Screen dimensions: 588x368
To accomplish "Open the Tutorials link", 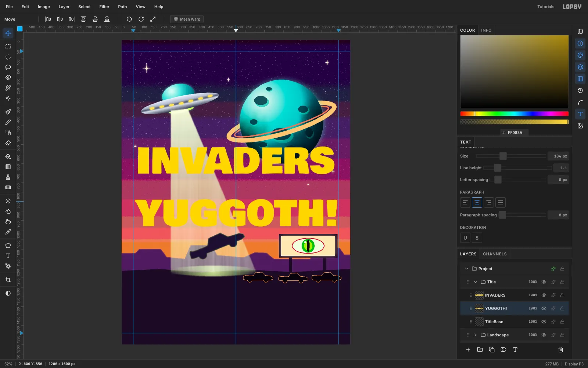I will pyautogui.click(x=546, y=7).
